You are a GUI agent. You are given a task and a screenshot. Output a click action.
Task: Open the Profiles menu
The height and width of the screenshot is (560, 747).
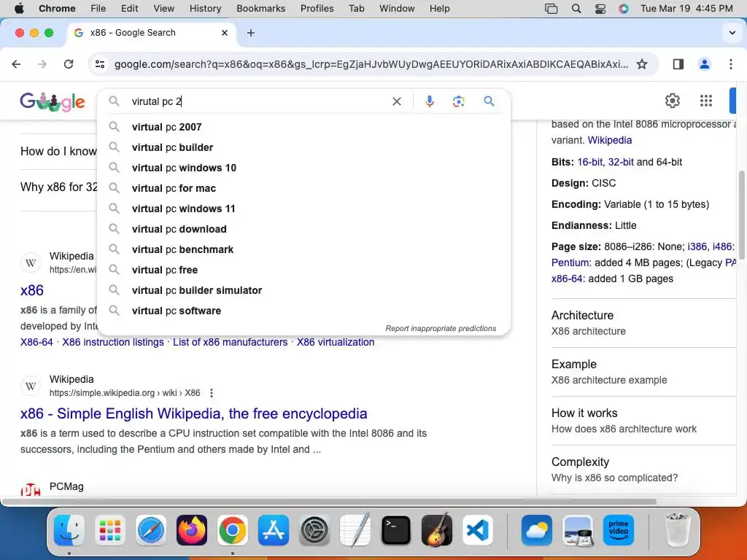point(317,9)
